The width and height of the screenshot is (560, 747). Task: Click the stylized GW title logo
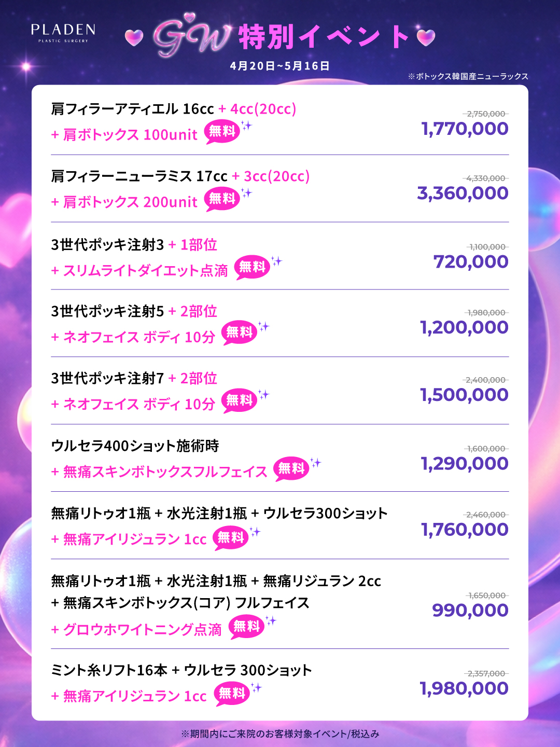(192, 38)
